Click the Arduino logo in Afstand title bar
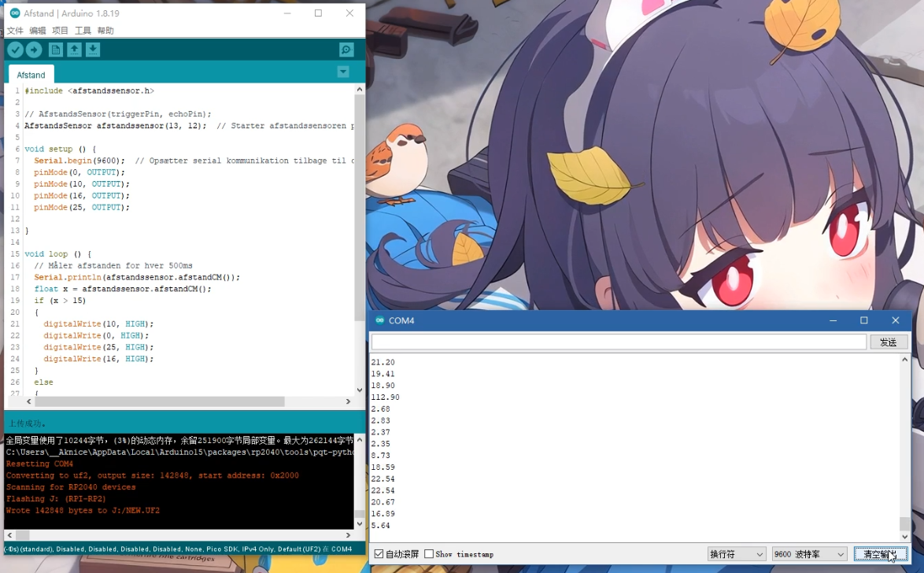The image size is (924, 573). coord(15,13)
